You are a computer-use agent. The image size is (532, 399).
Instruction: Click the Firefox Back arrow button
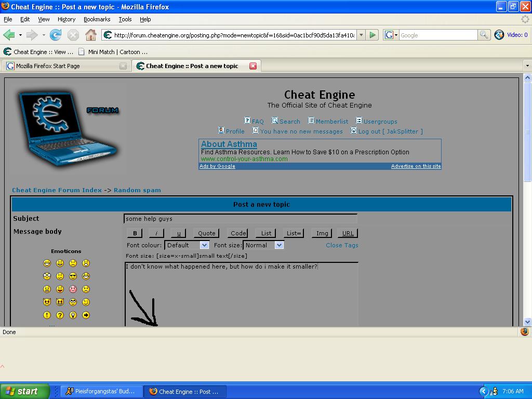coord(9,35)
